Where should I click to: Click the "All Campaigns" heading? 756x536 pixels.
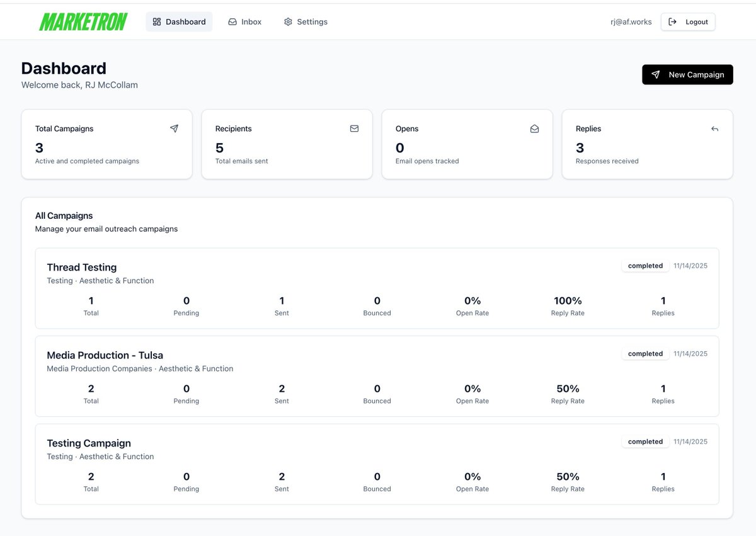(x=64, y=216)
